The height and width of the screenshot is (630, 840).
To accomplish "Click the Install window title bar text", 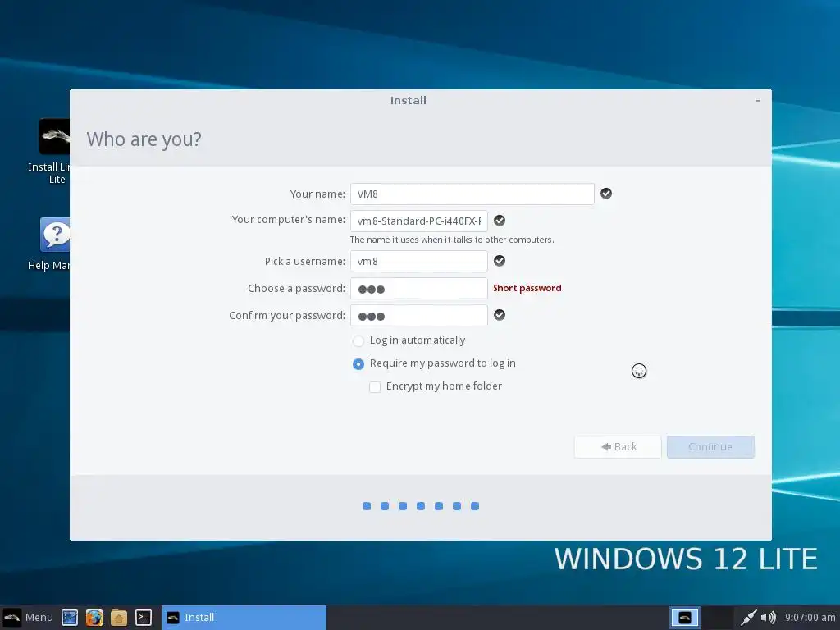I will pos(409,101).
